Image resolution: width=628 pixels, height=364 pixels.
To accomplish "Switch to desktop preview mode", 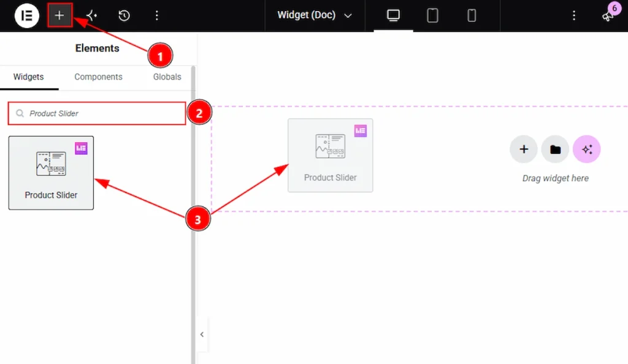I will (x=393, y=15).
